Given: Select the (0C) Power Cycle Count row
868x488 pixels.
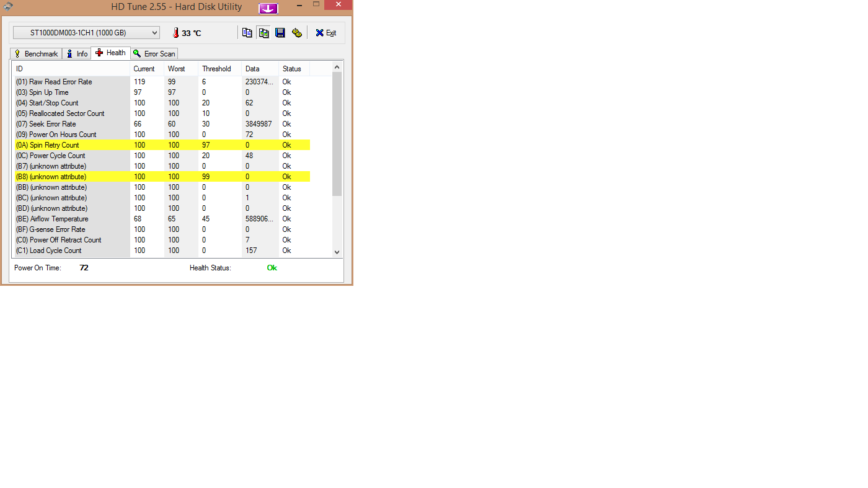Looking at the screenshot, I should click(161, 156).
